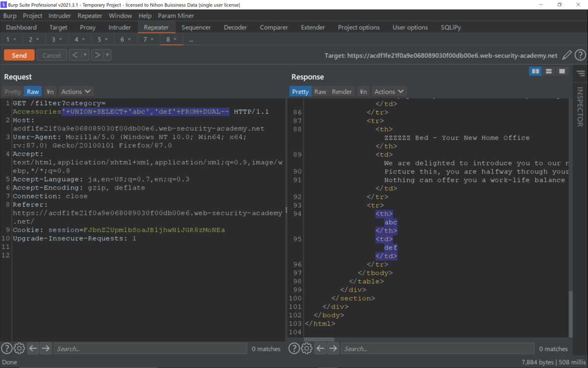This screenshot has height=368, width=588.
Task: Open response search help icon
Action: (x=294, y=348)
